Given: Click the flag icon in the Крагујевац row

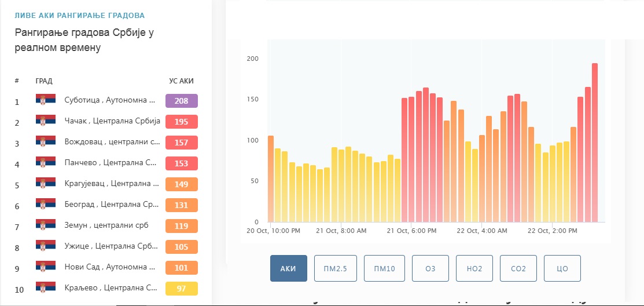Looking at the screenshot, I should (x=46, y=183).
